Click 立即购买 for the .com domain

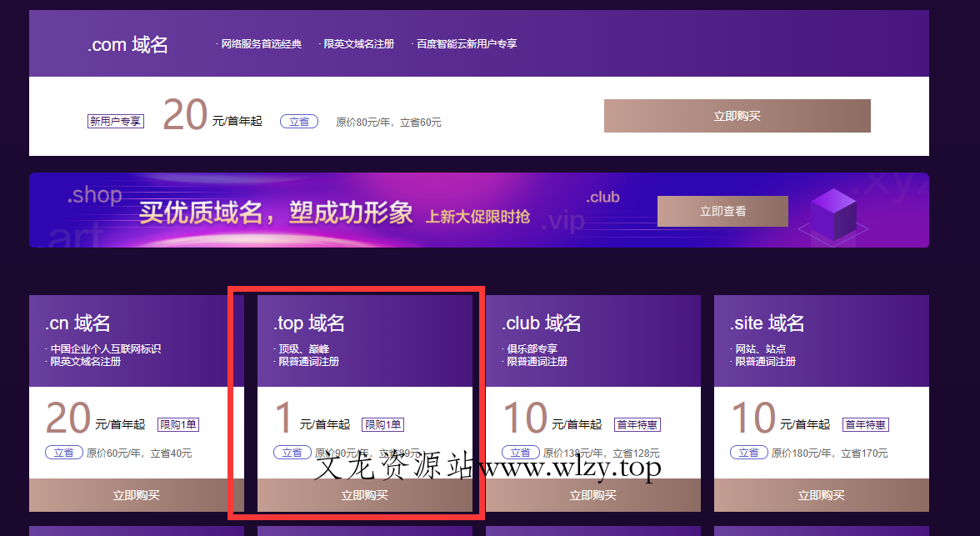pyautogui.click(x=737, y=116)
